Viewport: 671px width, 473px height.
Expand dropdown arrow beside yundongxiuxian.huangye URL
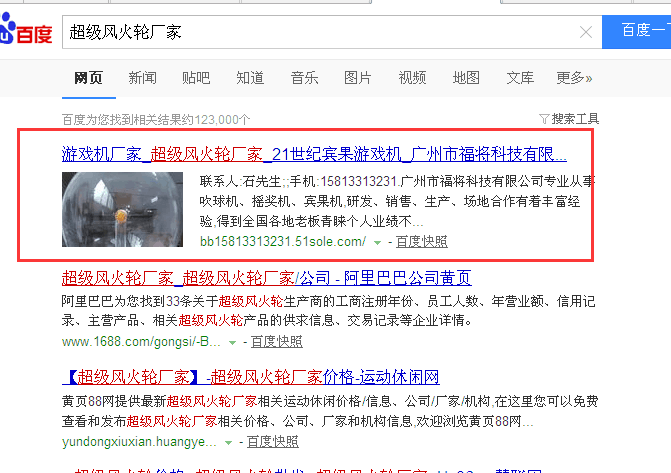click(232, 442)
